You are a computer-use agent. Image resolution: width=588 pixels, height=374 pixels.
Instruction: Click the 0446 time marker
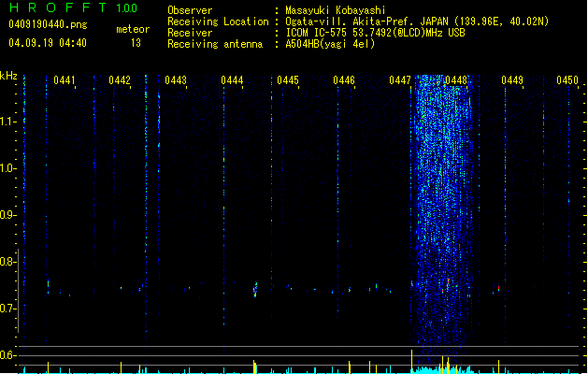point(344,80)
